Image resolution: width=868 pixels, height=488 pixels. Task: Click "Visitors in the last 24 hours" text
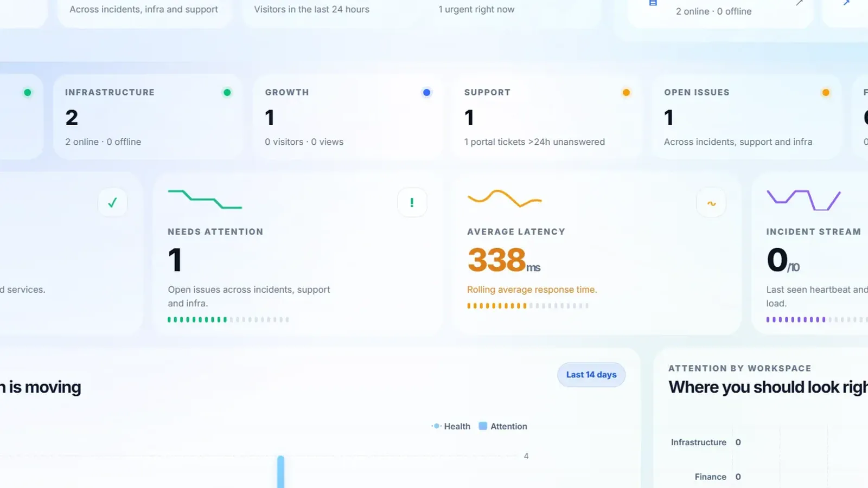(311, 9)
